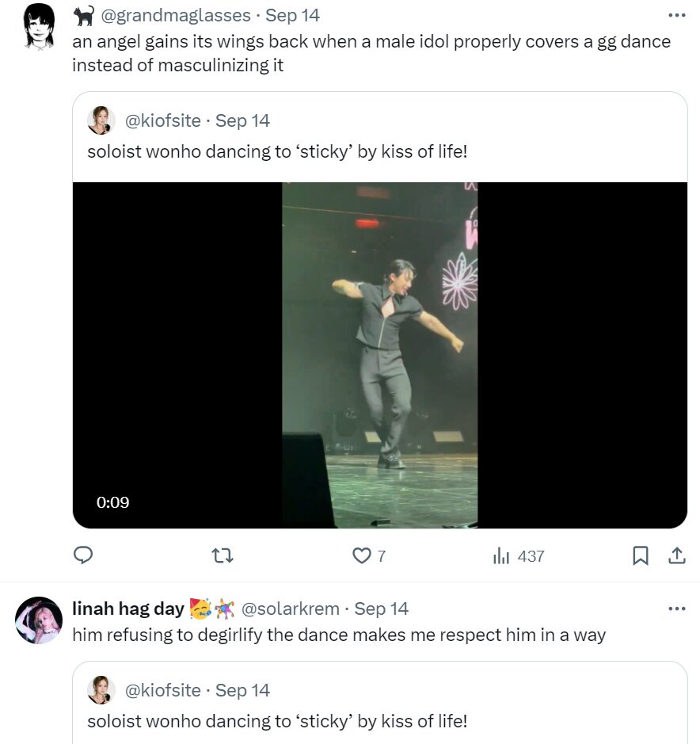Repost the grandmaglasses tweet

pyautogui.click(x=223, y=555)
